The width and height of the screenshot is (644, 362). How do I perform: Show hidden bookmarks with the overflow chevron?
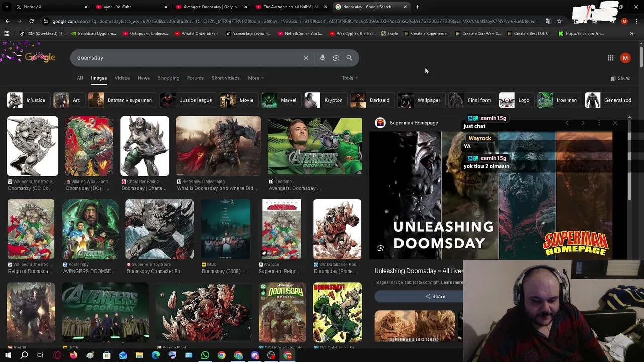[631, 34]
